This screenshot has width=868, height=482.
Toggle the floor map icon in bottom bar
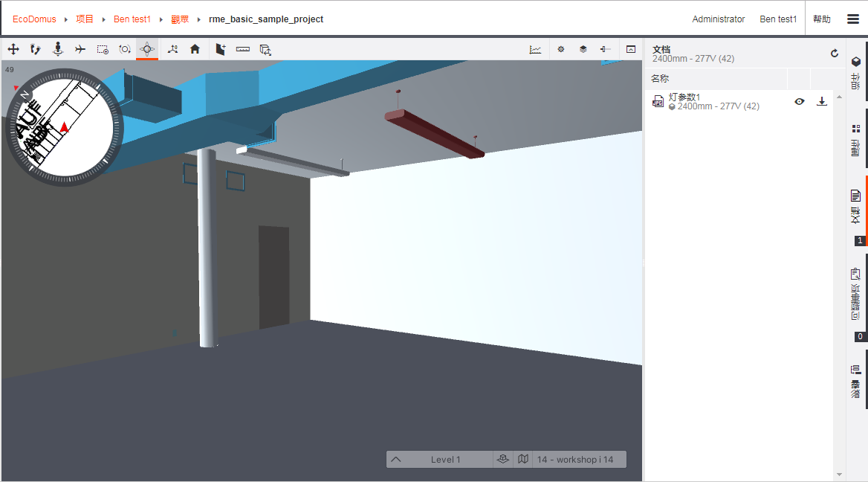tap(523, 459)
